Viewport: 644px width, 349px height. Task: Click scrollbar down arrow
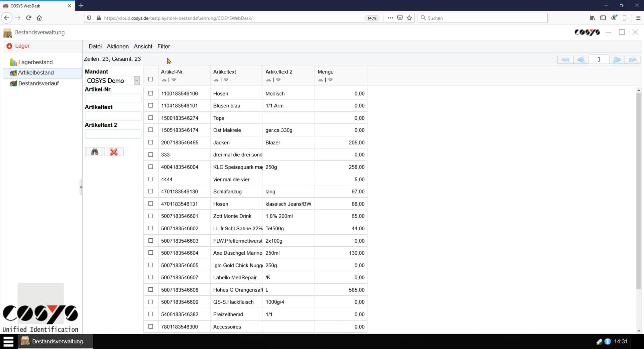pos(639,331)
